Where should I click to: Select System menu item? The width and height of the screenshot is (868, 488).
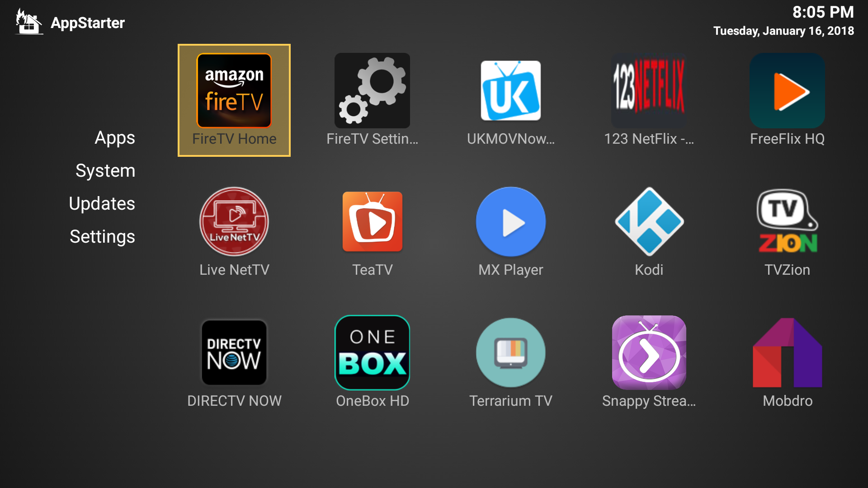pyautogui.click(x=104, y=170)
